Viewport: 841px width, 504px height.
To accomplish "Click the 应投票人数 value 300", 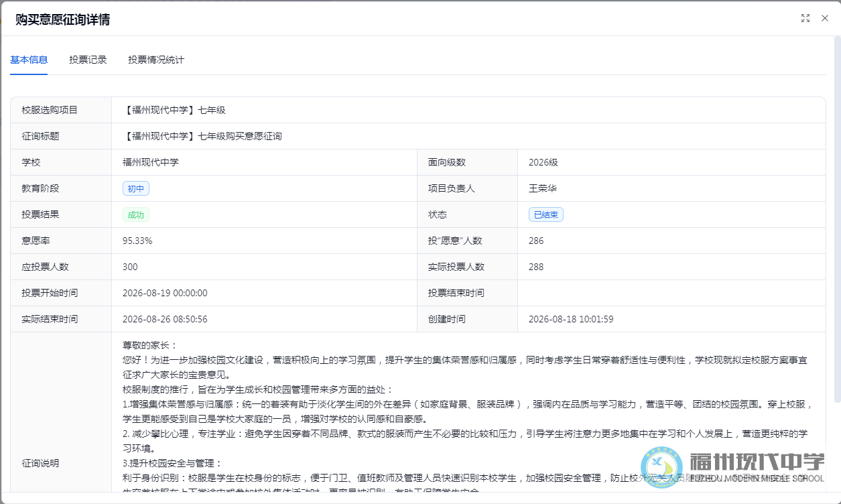I will [130, 267].
